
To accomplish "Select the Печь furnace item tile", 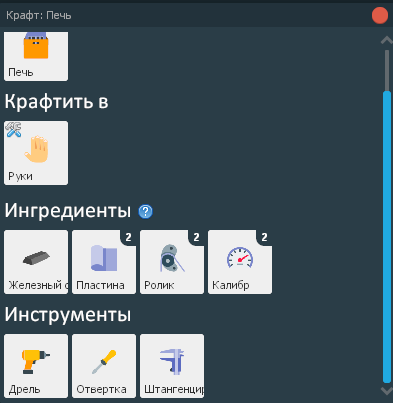I will (x=36, y=56).
